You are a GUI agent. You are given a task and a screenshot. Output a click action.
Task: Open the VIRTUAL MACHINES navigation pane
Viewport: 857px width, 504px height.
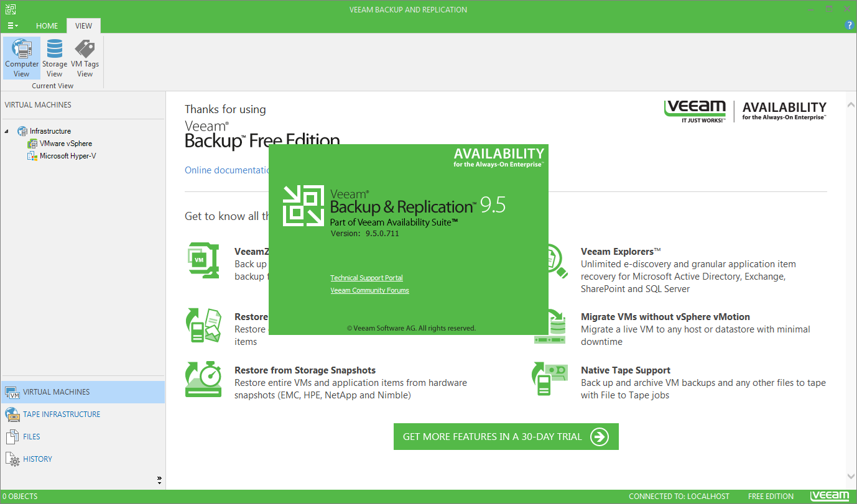pos(83,392)
